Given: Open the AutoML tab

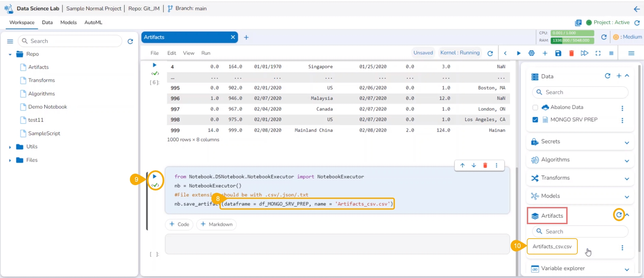Looking at the screenshot, I should click(93, 23).
